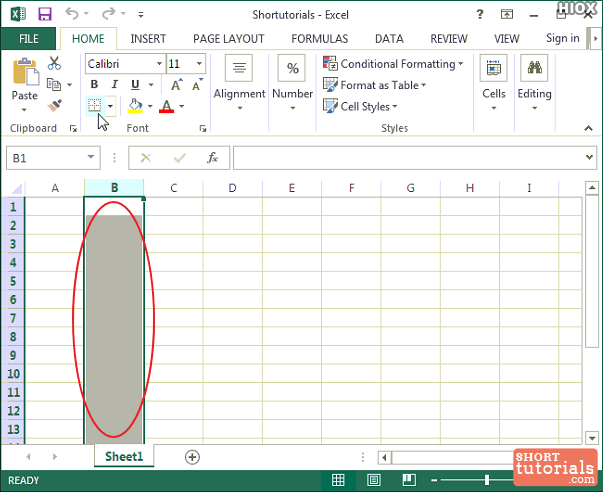Switch to the DATA tab

pos(389,38)
